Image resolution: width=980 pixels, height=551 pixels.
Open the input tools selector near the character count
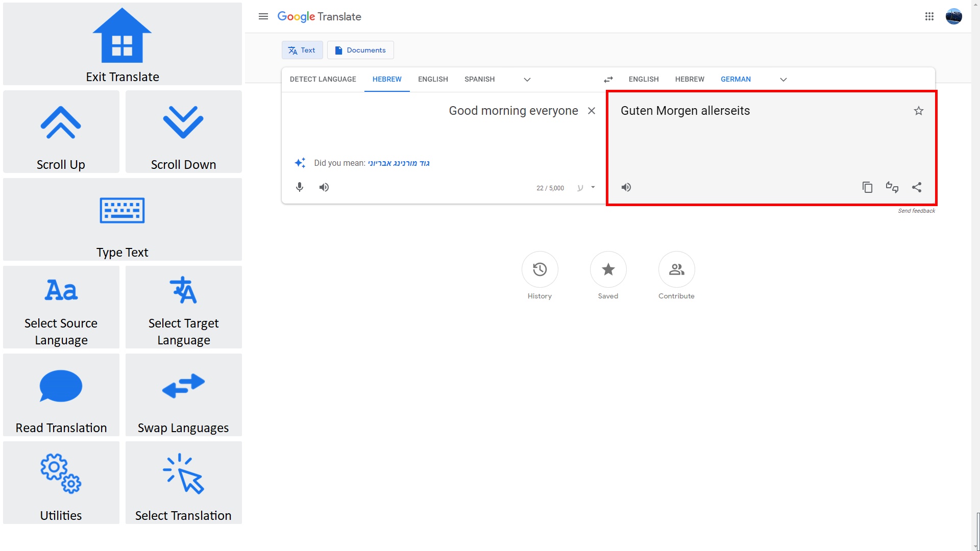coord(586,188)
